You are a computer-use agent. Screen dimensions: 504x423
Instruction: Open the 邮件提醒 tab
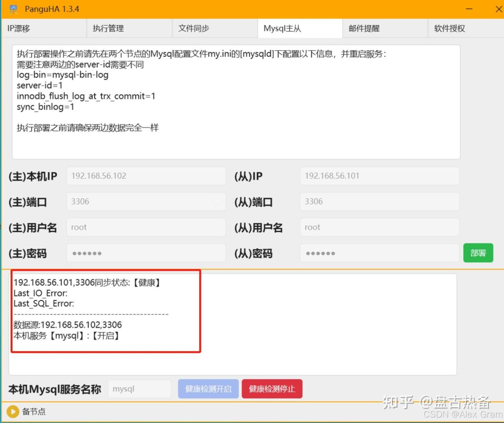385,28
